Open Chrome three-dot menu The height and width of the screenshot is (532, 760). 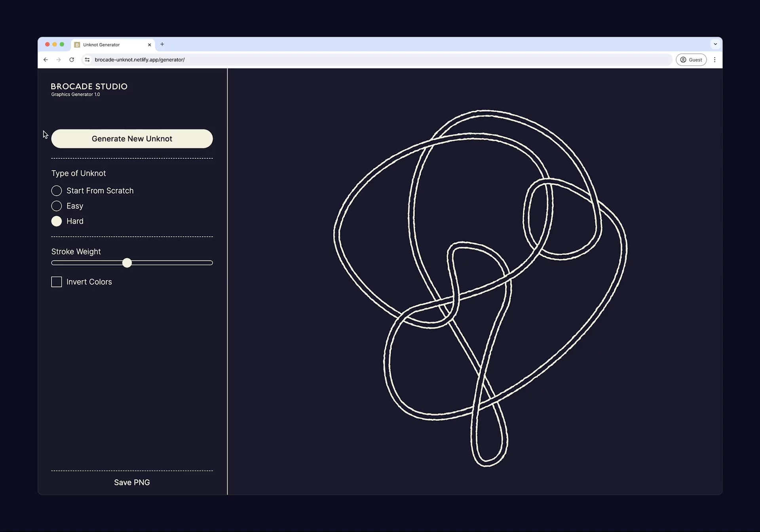click(714, 60)
